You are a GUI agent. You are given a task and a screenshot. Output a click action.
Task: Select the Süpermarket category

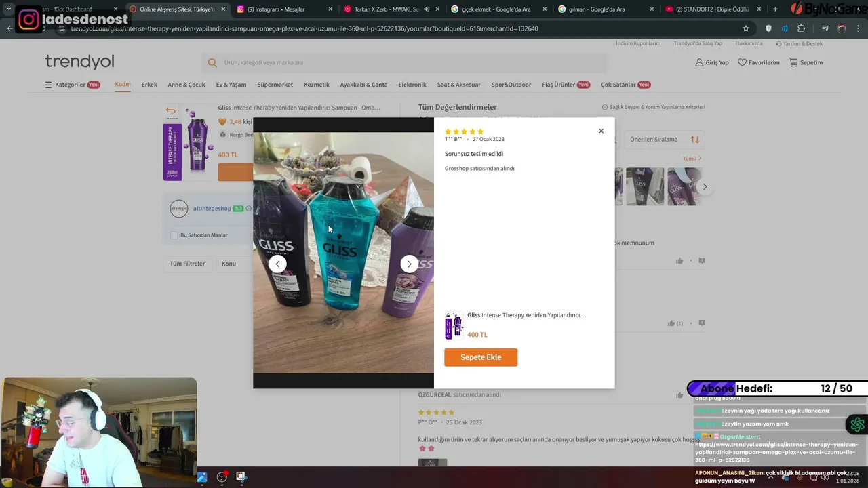coord(275,85)
